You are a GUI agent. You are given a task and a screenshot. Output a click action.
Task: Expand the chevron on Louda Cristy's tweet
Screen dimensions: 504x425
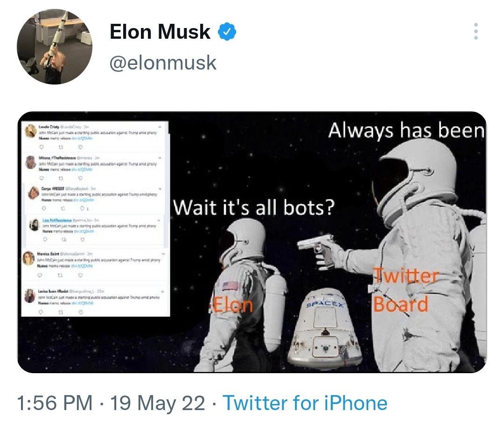[160, 126]
